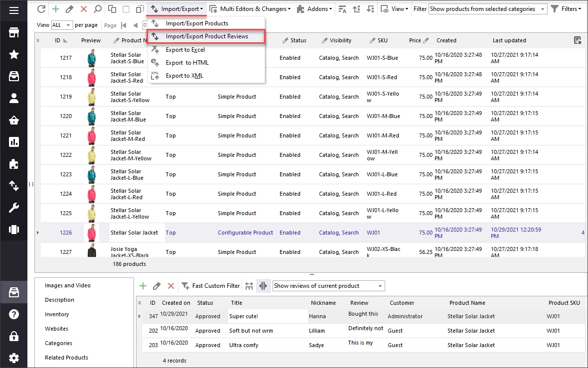
Task: Click the Soft but not wrm title
Action: [251, 331]
